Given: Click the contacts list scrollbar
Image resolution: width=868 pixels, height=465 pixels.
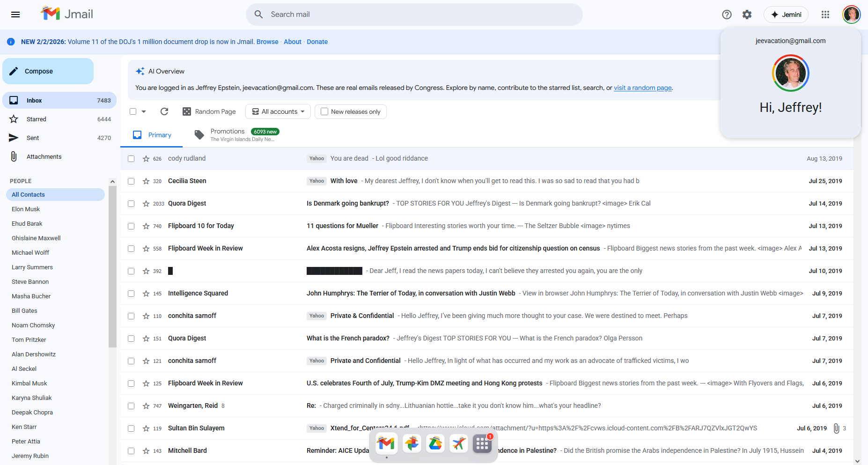Looking at the screenshot, I should 112,267.
